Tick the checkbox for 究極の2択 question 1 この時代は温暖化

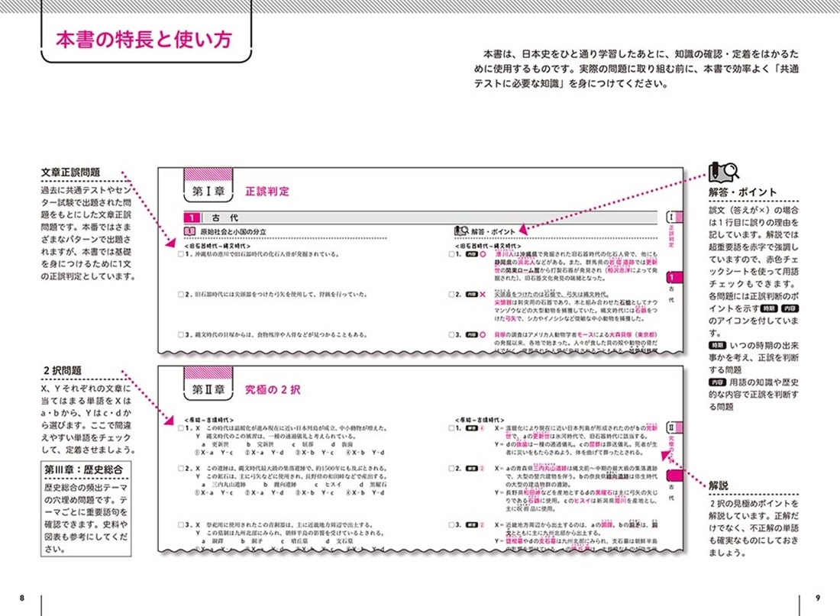[181, 428]
